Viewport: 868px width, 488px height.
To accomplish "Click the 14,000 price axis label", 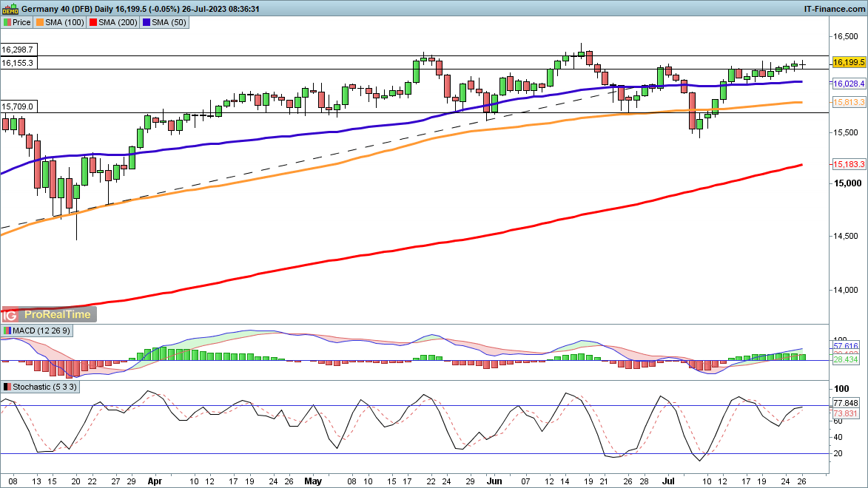I will coord(846,290).
